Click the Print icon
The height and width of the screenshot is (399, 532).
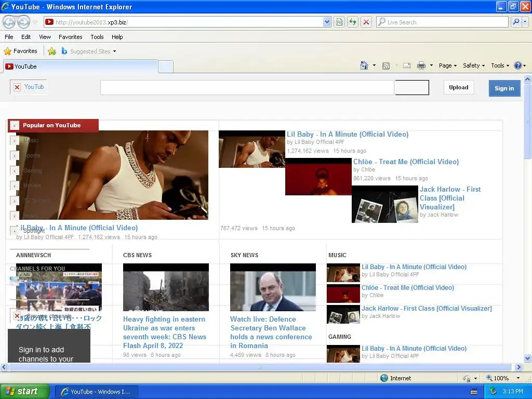click(421, 65)
